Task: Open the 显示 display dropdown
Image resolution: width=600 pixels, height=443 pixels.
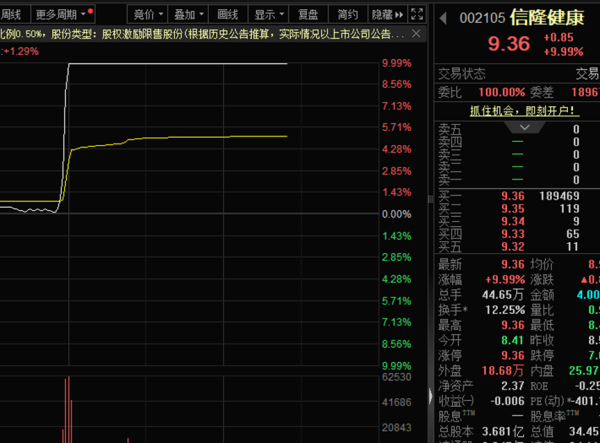Action: pyautogui.click(x=269, y=15)
